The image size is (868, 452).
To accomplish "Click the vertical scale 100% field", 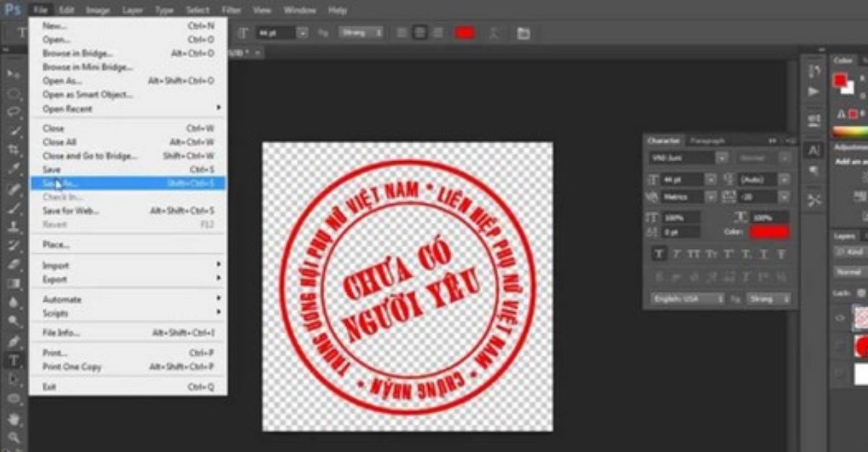I will (x=681, y=217).
